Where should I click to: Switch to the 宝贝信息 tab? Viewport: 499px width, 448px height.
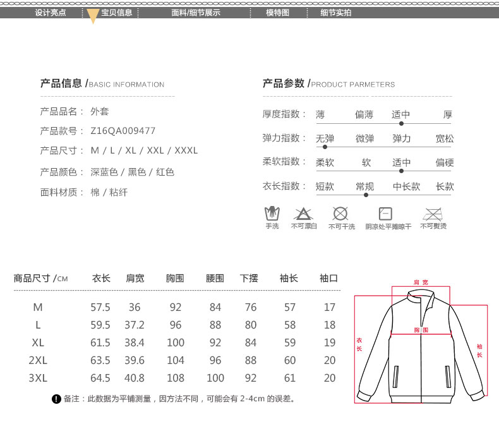tap(116, 13)
